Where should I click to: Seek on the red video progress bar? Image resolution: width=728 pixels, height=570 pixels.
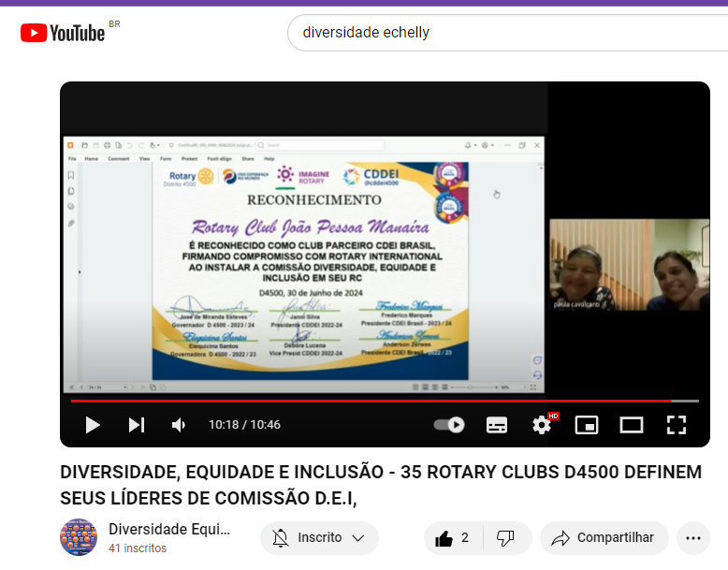[374, 401]
